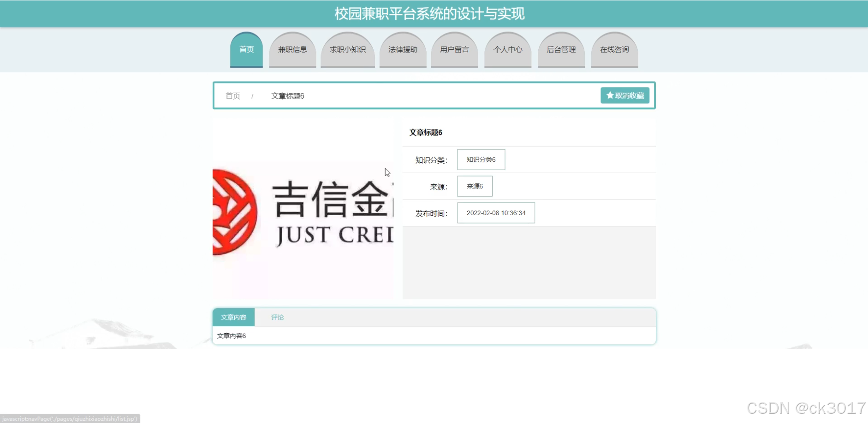868x423 pixels.
Task: Click the 知识分类: label
Action: (x=431, y=160)
